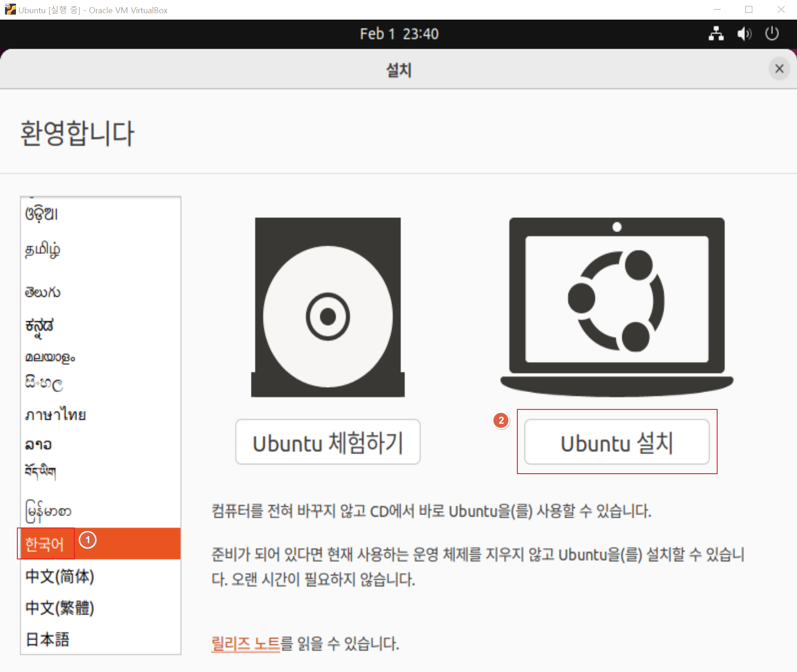This screenshot has height=672, width=797.
Task: Select සිංහල in the language list
Action: click(x=101, y=383)
